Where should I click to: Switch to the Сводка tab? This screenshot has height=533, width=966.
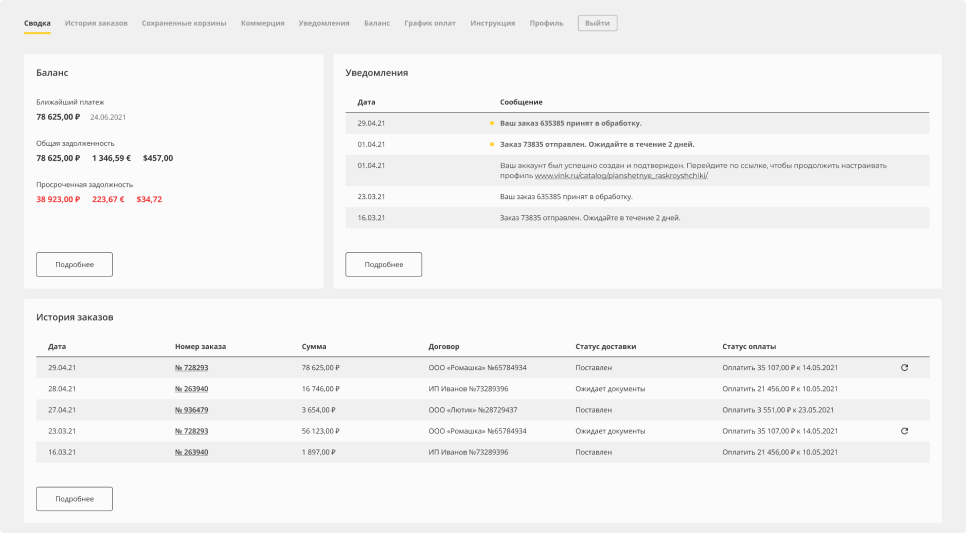(x=37, y=22)
